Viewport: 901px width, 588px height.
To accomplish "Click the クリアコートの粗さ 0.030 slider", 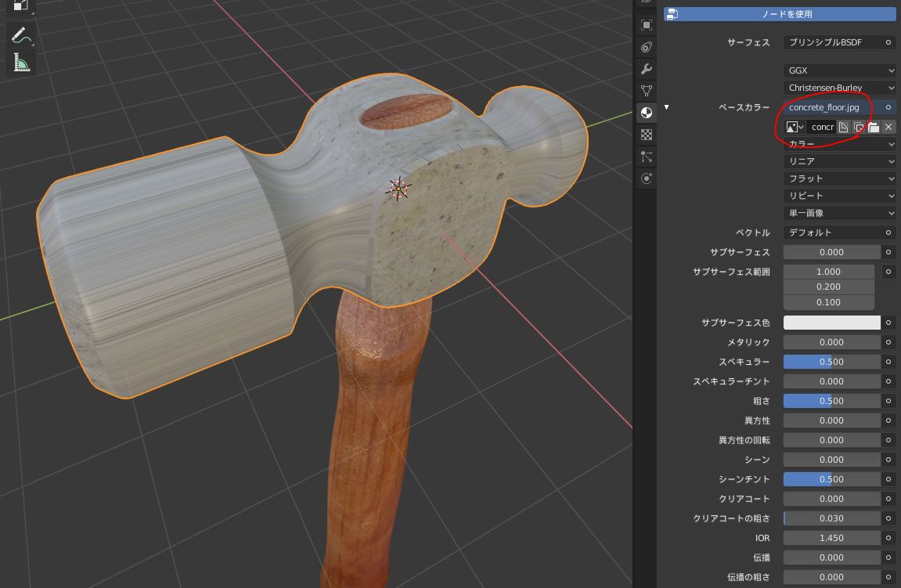I will (x=831, y=518).
